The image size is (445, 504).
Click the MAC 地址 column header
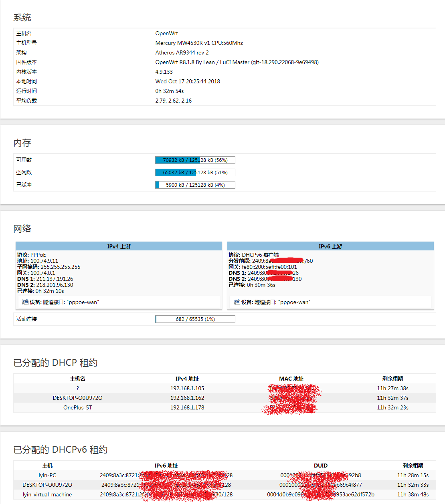tap(291, 379)
